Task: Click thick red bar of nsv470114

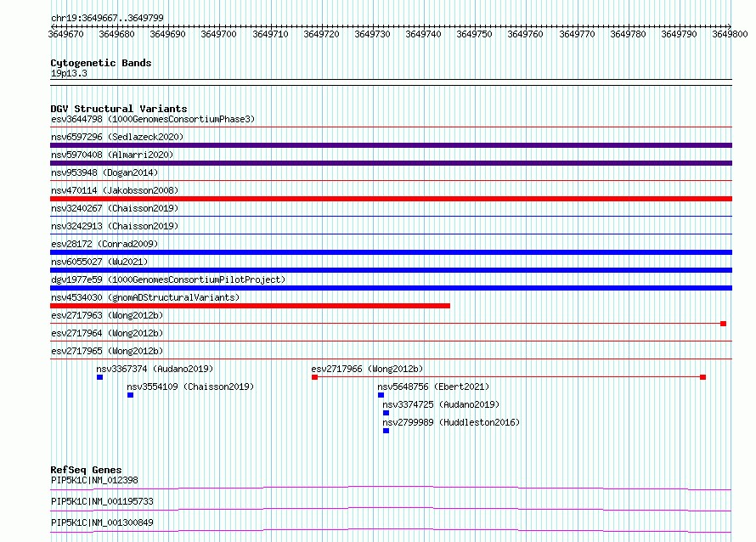Action: [391, 199]
